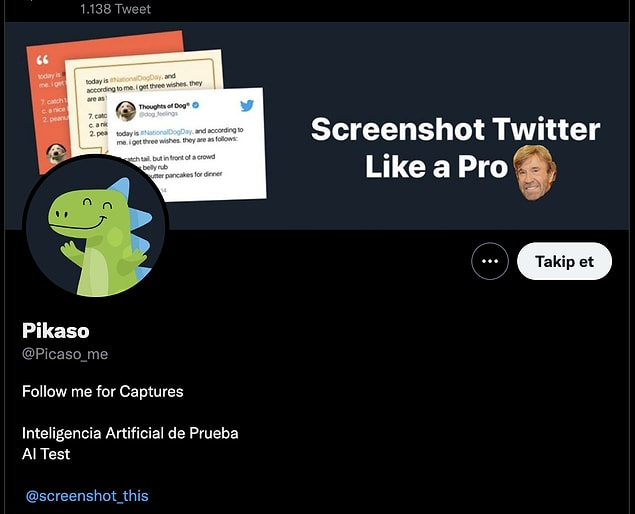
Task: Click the Twitter bird icon in banner
Action: 247,106
